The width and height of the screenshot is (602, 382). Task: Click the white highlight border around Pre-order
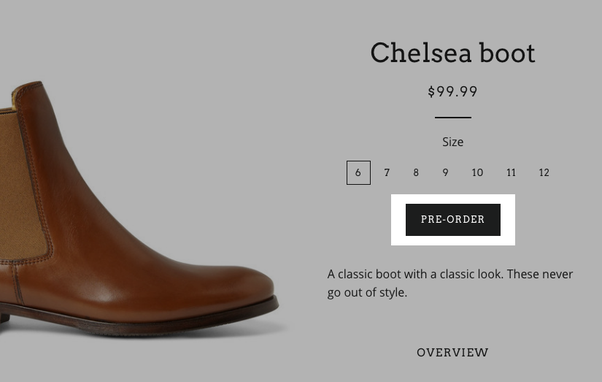[x=453, y=199]
